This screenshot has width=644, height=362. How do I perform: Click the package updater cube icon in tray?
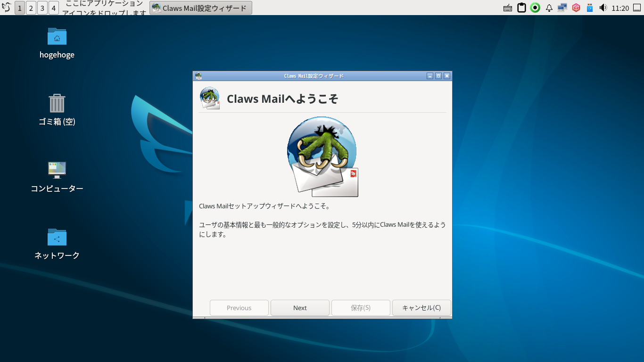576,8
